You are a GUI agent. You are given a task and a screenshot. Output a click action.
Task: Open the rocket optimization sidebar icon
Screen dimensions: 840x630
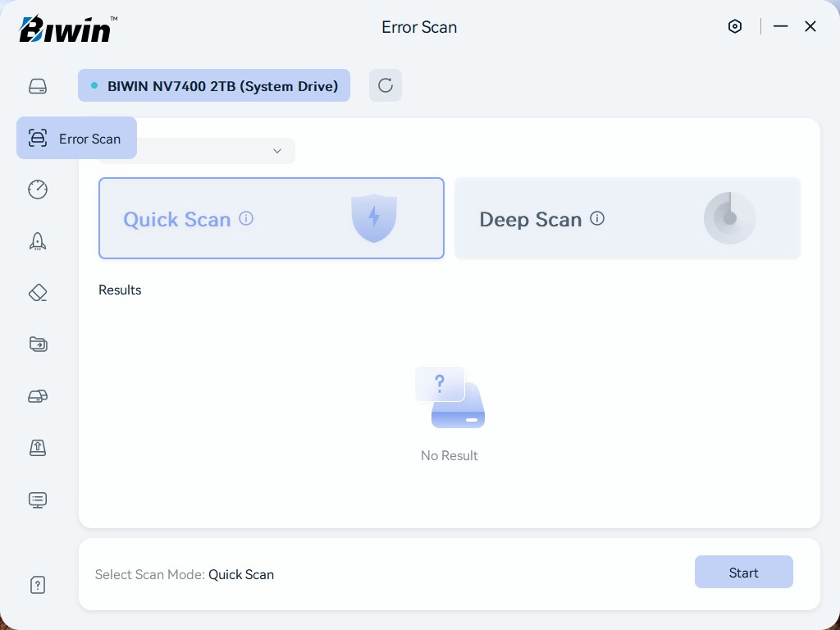(38, 241)
